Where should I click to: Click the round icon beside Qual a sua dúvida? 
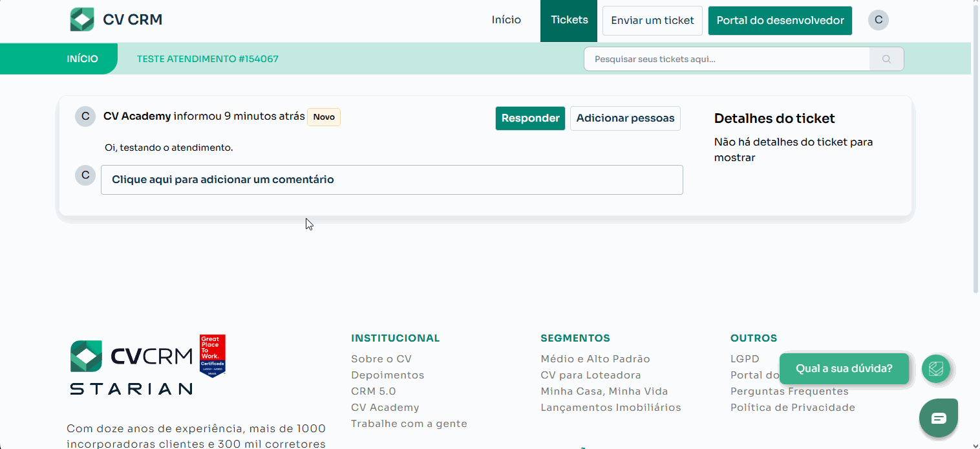click(x=936, y=369)
